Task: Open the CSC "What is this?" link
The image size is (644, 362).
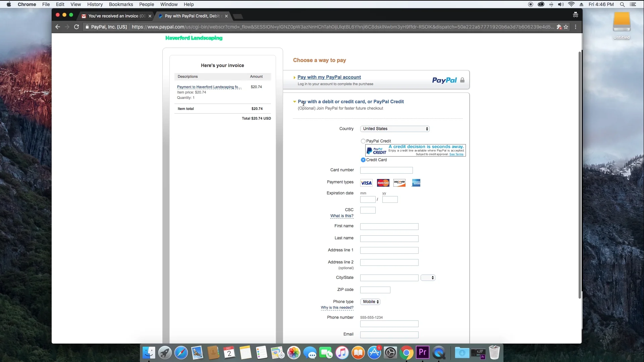Action: click(341, 216)
